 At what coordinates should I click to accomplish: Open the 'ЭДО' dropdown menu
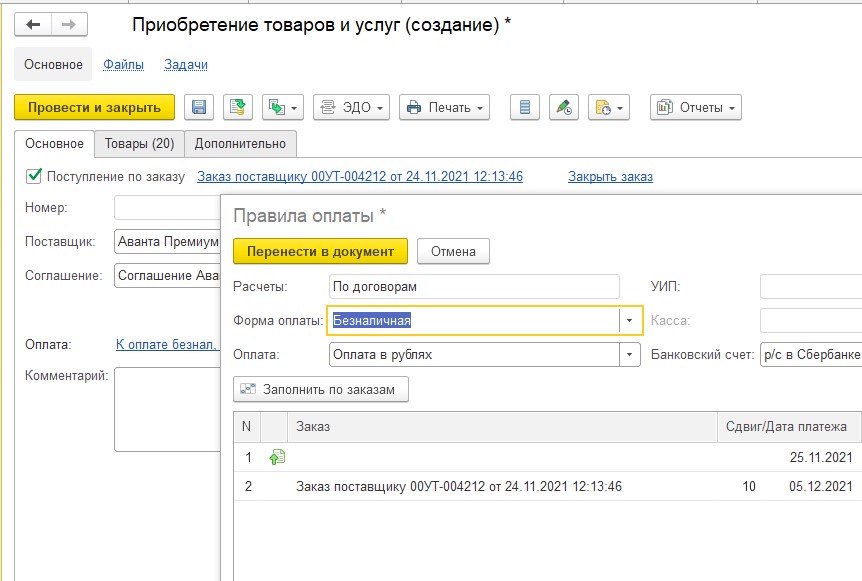pos(351,107)
